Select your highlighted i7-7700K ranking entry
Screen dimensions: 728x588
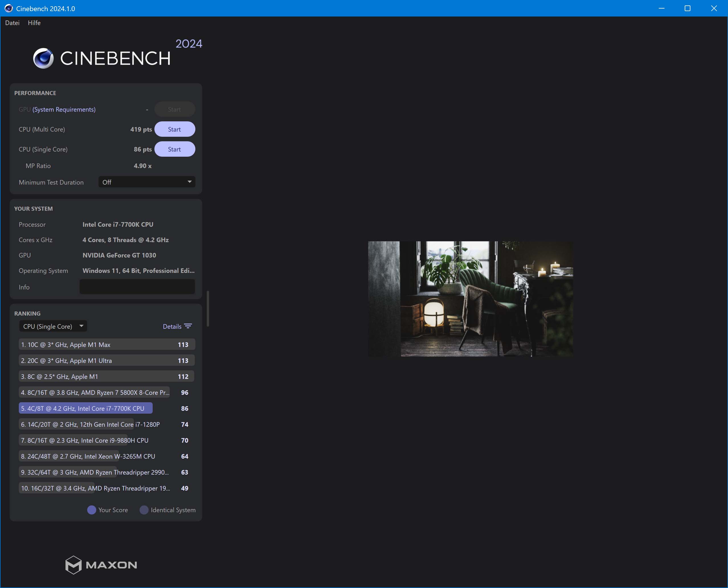pos(85,408)
